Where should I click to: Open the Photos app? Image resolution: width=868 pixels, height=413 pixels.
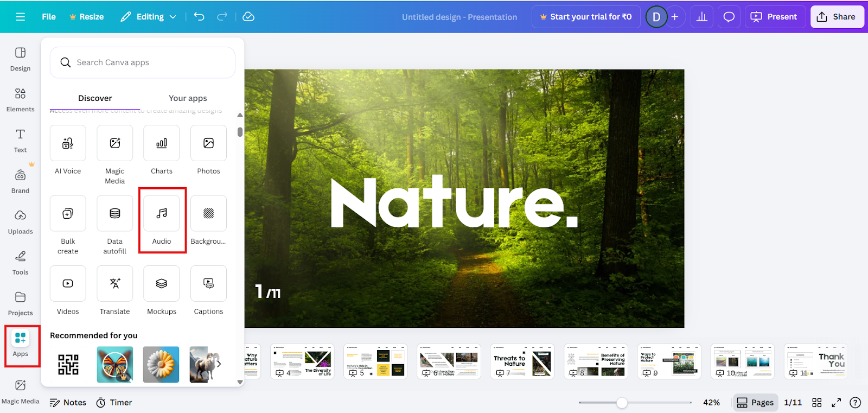(x=208, y=150)
